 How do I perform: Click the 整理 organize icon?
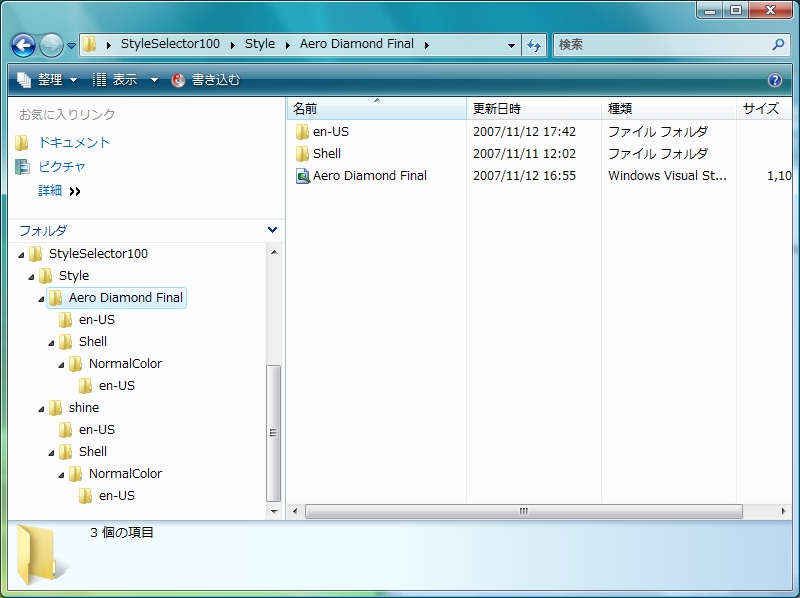click(23, 80)
